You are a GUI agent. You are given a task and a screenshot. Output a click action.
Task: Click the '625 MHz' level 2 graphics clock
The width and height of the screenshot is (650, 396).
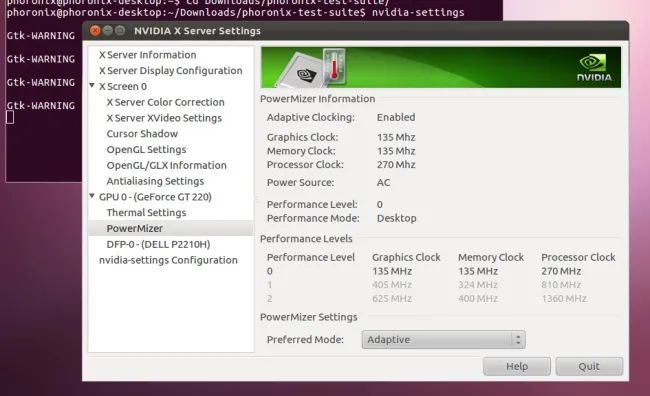tap(392, 299)
